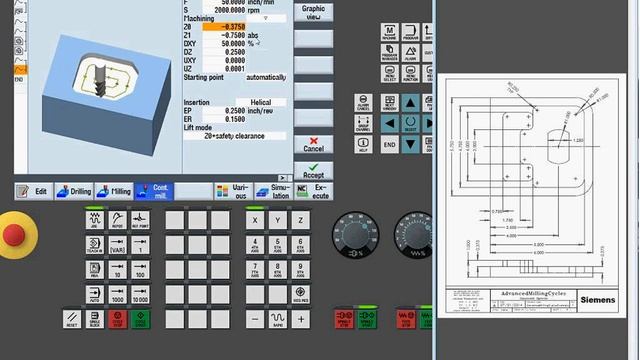This screenshot has height=360, width=640.
Task: Select increment 1000 key
Action: click(x=117, y=294)
